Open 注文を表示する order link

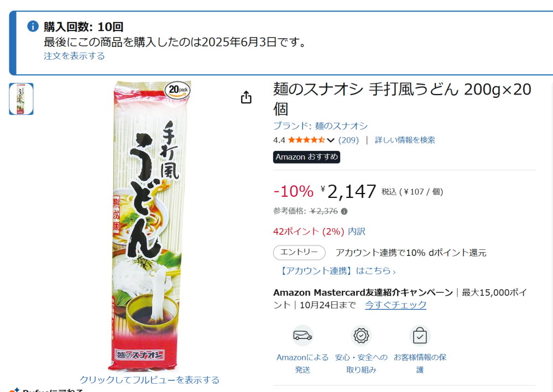[74, 56]
